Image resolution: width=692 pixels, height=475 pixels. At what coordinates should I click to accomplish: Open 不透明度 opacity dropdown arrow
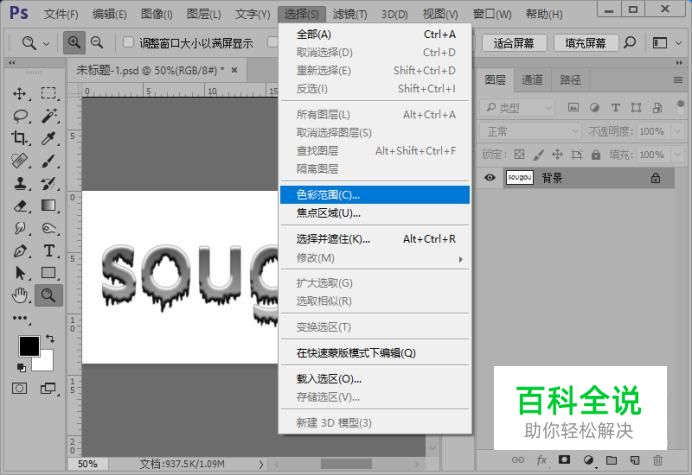[677, 131]
